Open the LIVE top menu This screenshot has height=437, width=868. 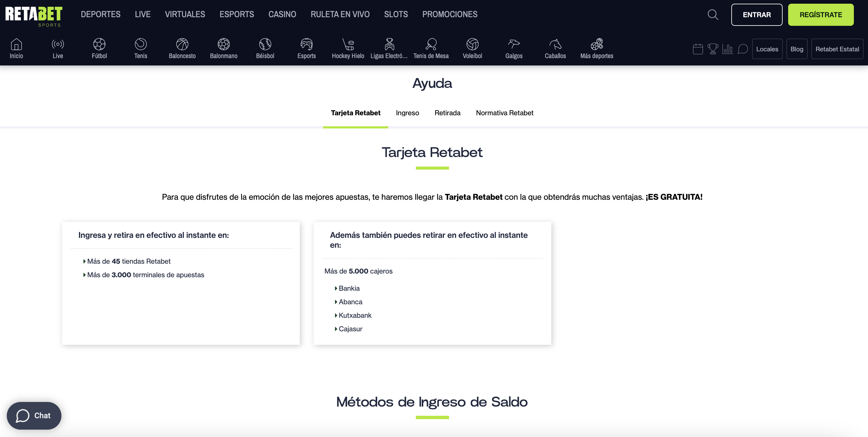click(x=143, y=14)
